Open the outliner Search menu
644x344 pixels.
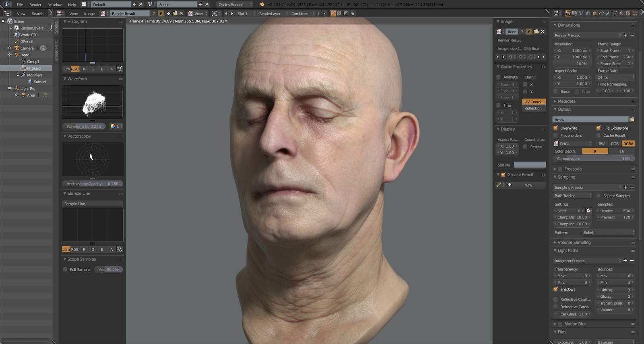(37, 14)
